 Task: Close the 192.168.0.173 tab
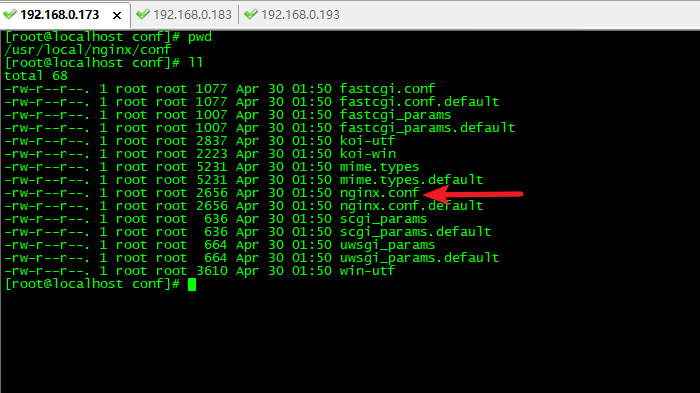coord(117,15)
